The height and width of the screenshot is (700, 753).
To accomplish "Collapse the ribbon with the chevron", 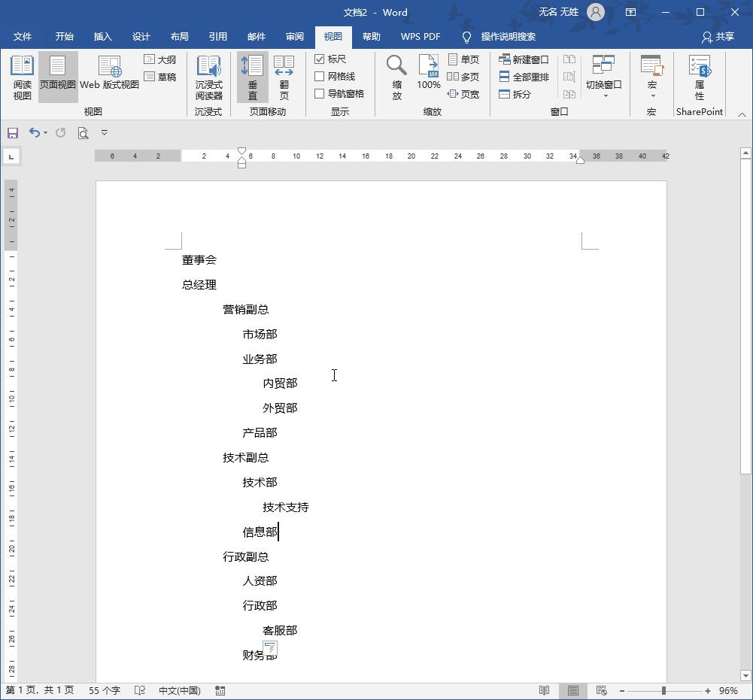I will click(x=740, y=114).
